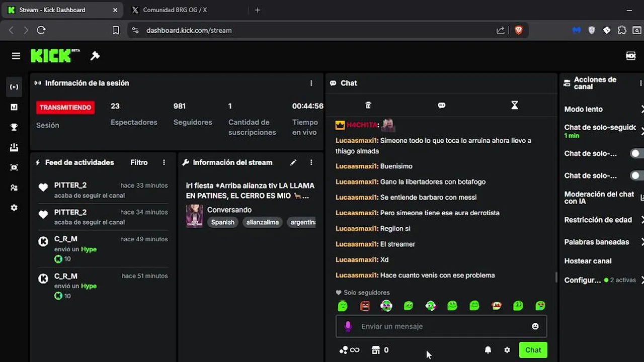644x362 pixels.
Task: Click the Brave shield icon in address bar
Action: (519, 30)
